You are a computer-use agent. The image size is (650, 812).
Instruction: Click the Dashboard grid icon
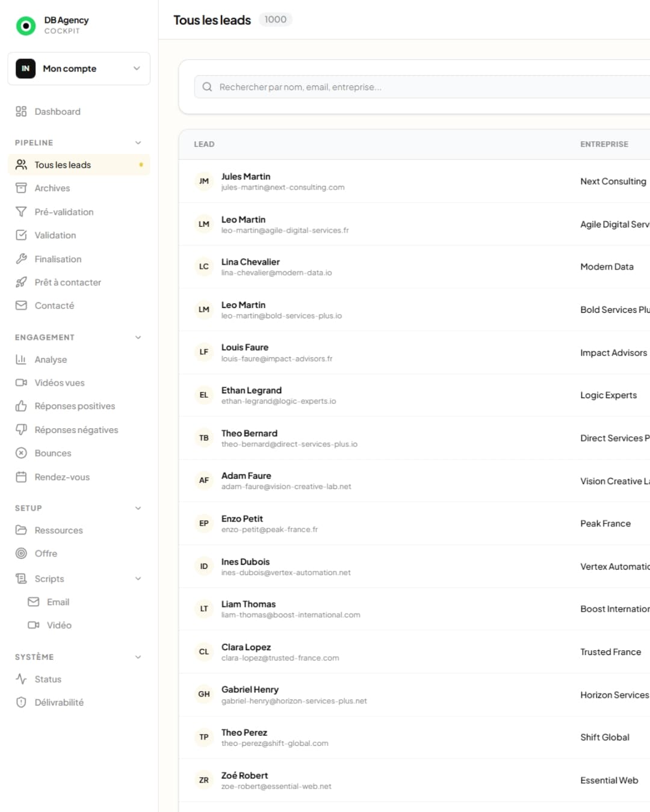[21, 111]
